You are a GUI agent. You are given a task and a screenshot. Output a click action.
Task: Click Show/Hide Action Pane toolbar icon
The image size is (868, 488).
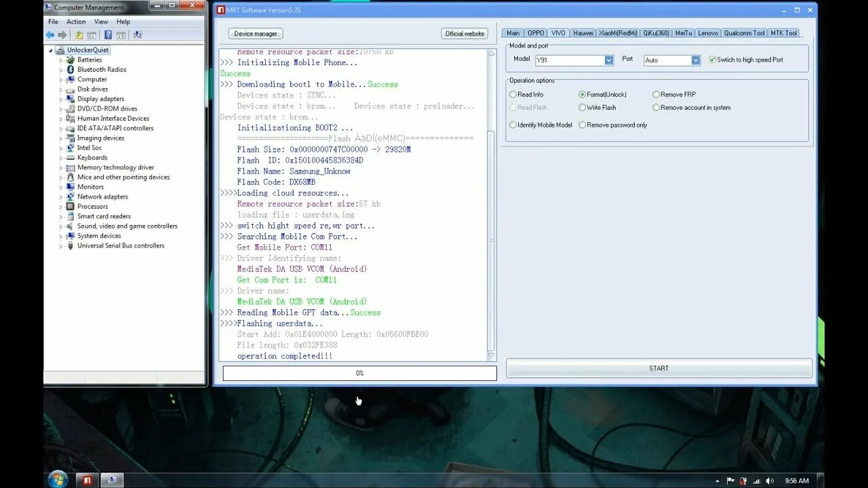click(121, 35)
